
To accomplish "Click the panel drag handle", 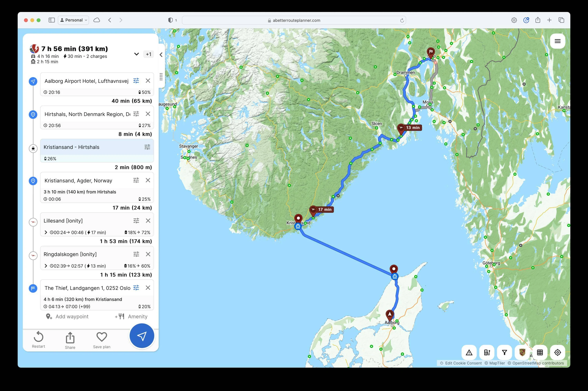I will point(161,77).
